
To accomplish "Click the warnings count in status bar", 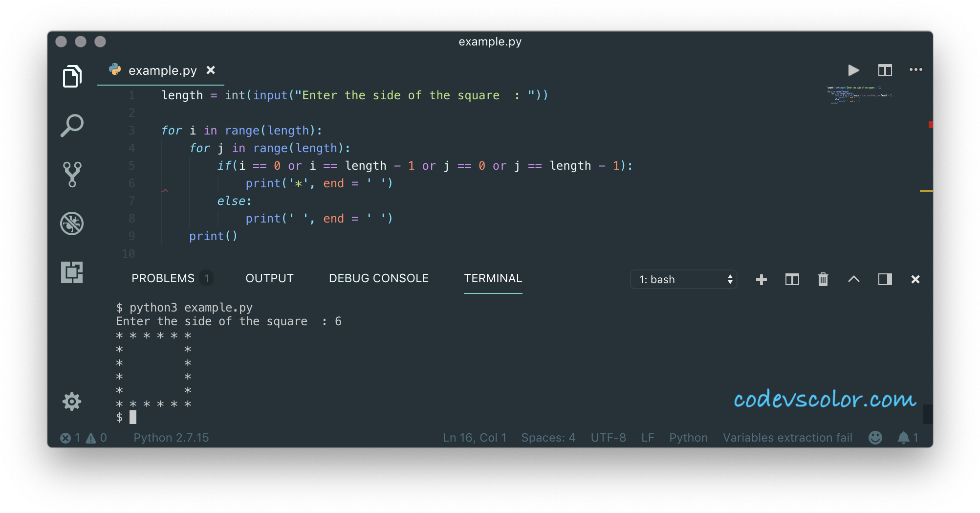I will click(96, 438).
